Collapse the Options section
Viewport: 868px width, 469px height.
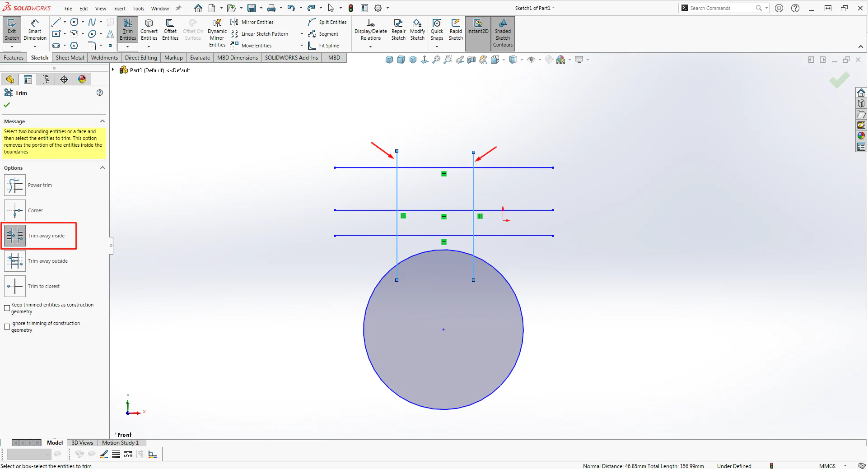tap(103, 168)
